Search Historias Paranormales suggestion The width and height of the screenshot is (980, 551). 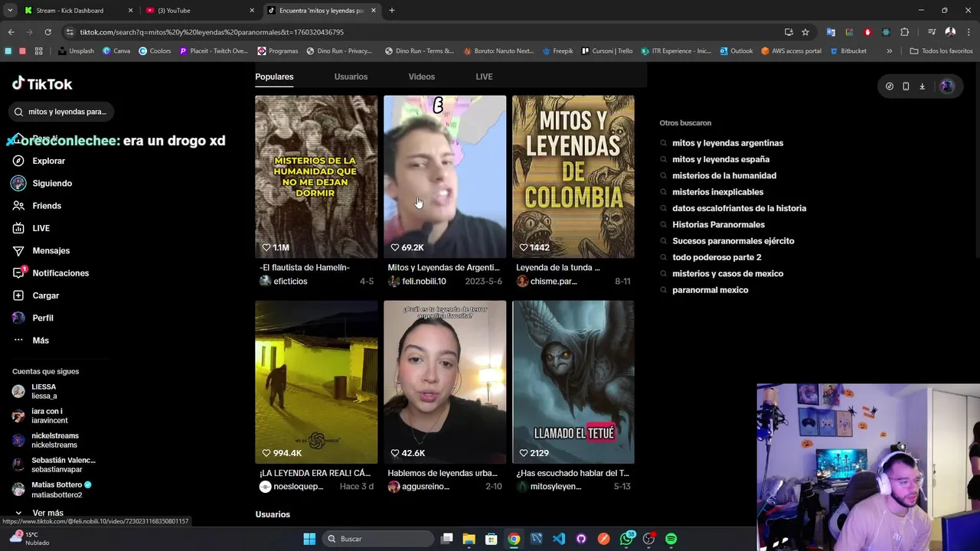point(718,225)
